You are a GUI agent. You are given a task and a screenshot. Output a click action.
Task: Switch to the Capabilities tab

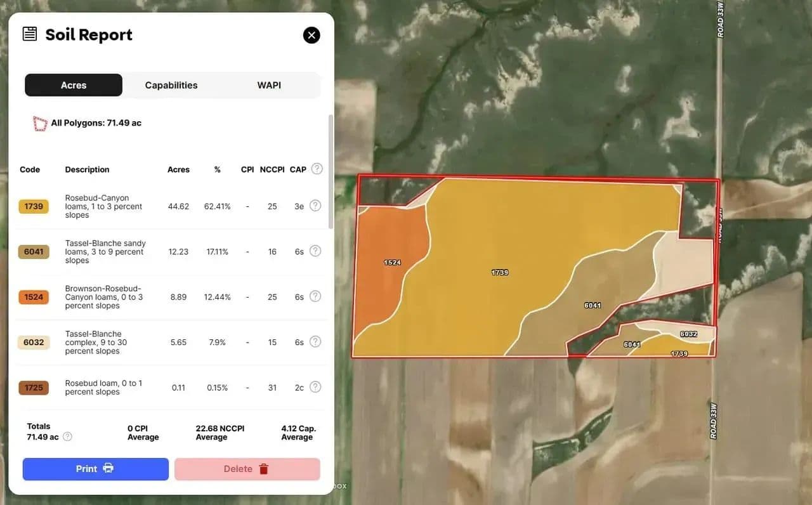171,85
